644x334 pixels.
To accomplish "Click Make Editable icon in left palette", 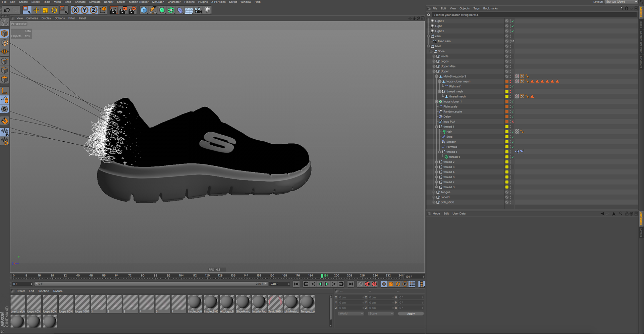I will tap(5, 22).
